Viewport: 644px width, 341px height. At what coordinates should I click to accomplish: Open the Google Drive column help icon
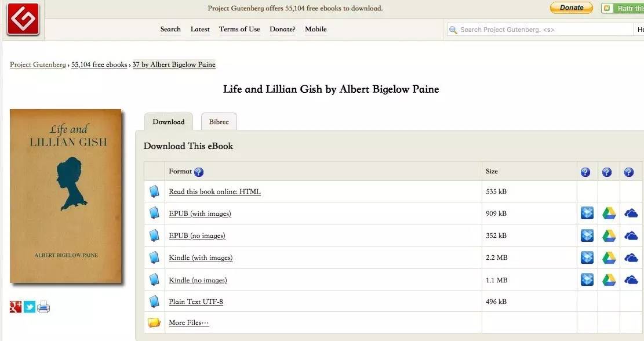[x=607, y=172]
